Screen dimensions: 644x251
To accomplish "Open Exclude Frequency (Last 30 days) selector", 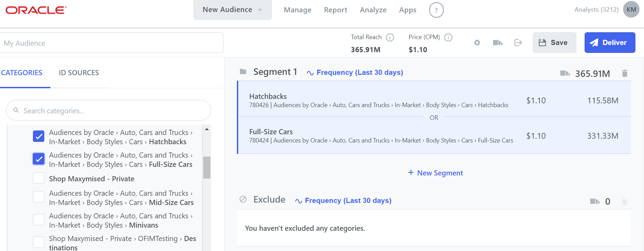I will [344, 201].
